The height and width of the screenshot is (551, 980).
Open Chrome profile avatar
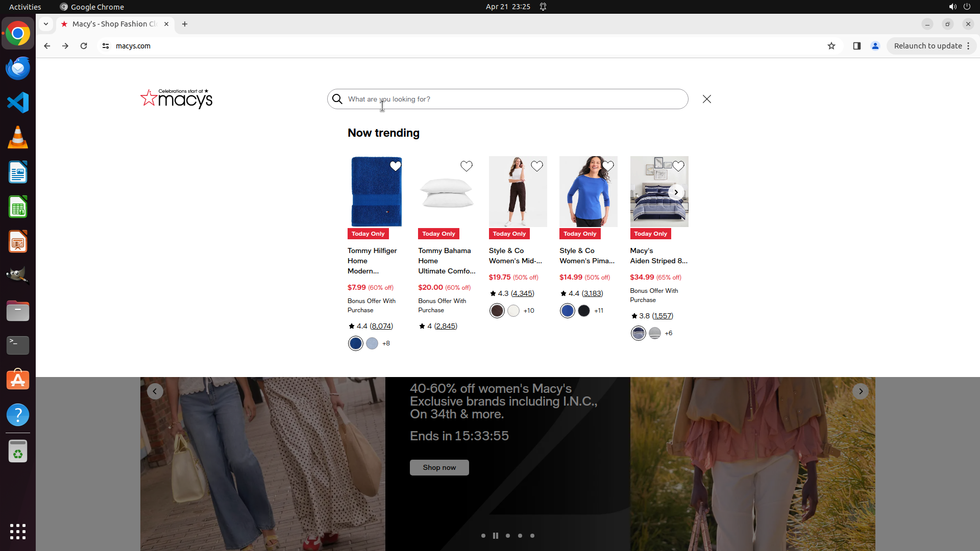coord(875,46)
